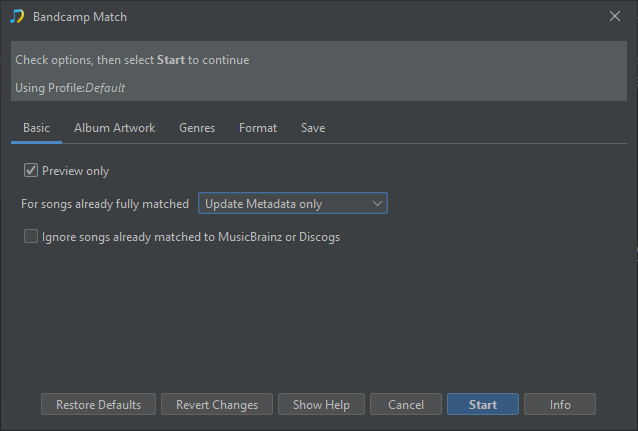Screen dimensions: 638x431
Task: Click the 'For songs already fully matched' label
Action: click(105, 203)
